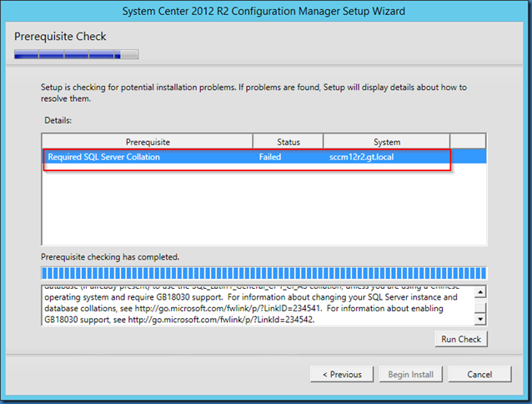Click the LinkId=234542 URL text
The width and height of the screenshot is (532, 404).
[x=221, y=320]
